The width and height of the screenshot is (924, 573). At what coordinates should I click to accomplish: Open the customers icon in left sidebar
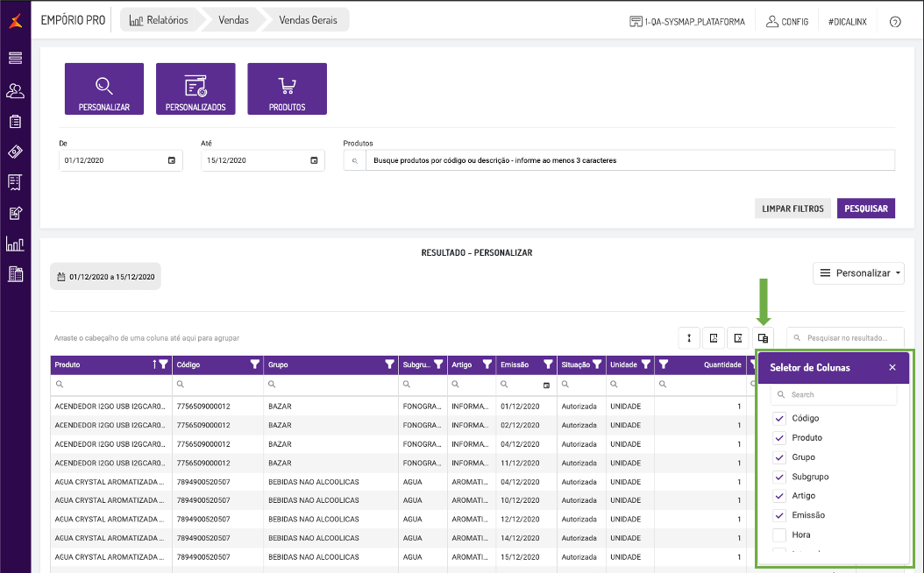click(x=15, y=90)
